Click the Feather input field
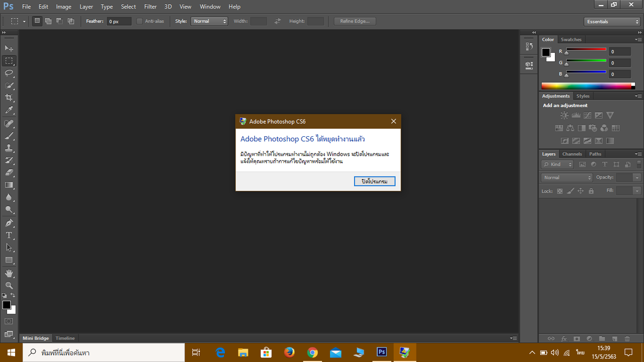 coord(119,21)
